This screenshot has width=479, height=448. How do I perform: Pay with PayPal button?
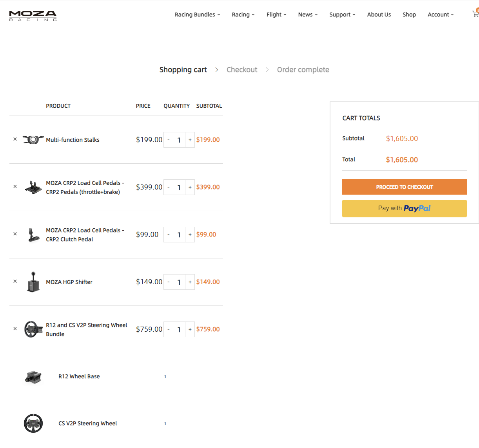405,208
